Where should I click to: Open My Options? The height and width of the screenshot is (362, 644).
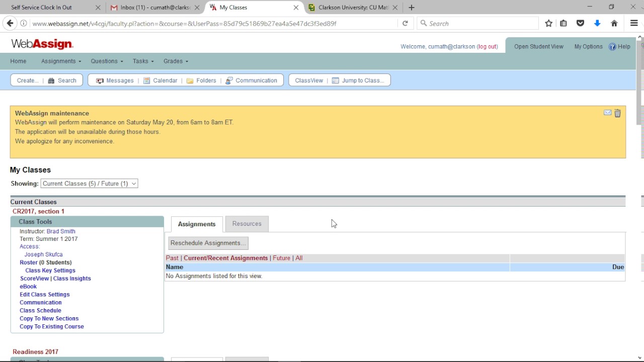(x=588, y=47)
